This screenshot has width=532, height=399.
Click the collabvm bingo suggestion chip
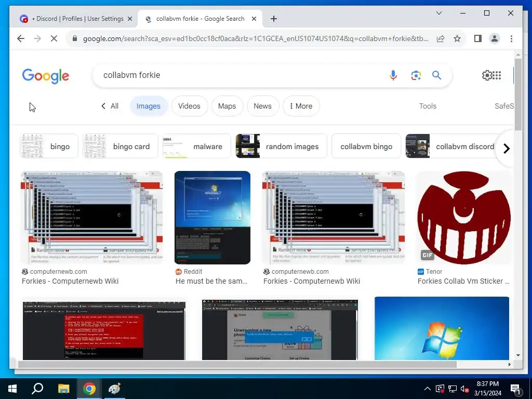pyautogui.click(x=366, y=146)
